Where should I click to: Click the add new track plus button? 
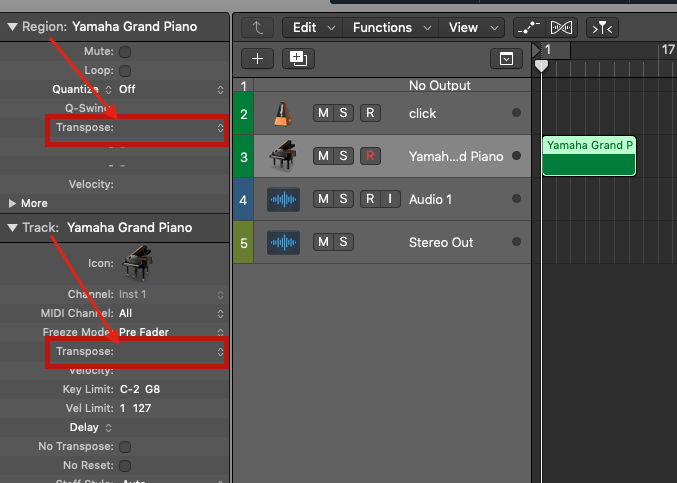pos(257,58)
